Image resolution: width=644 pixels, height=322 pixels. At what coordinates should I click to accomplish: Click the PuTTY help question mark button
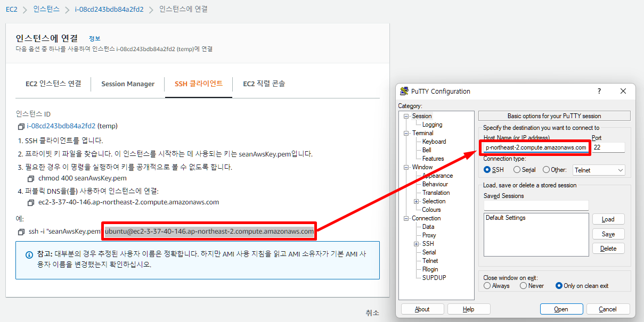click(599, 91)
